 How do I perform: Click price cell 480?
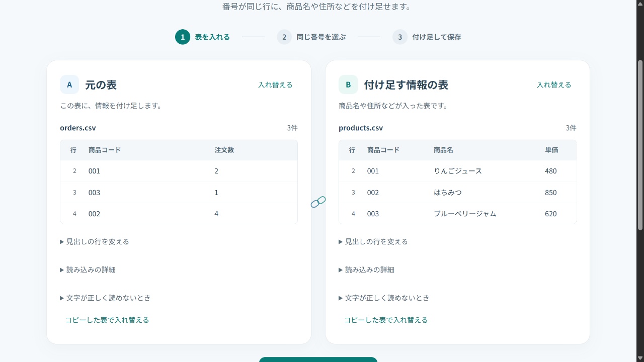[551, 171]
